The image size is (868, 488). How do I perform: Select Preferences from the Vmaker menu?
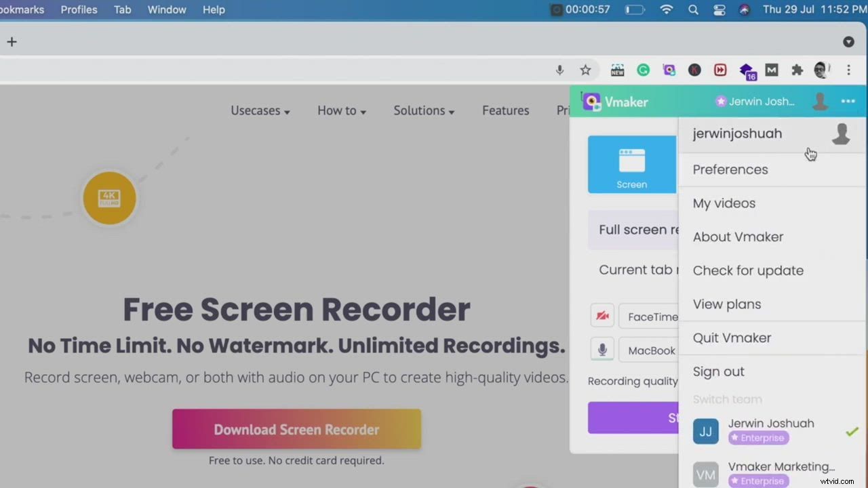(x=730, y=169)
